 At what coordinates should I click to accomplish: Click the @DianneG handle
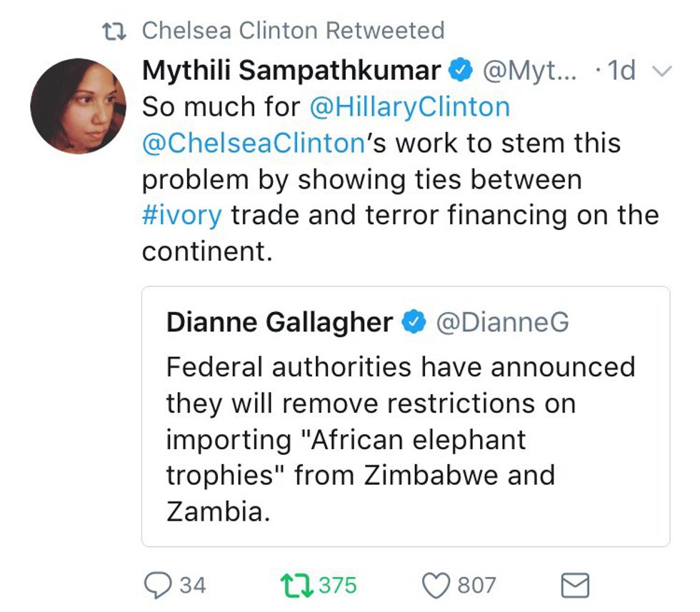pyautogui.click(x=503, y=323)
